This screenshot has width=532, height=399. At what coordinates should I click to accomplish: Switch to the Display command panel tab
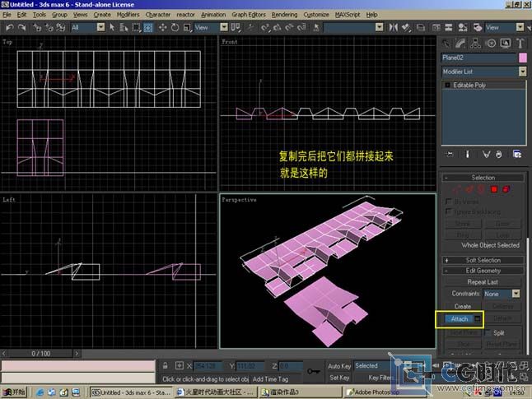click(x=505, y=44)
